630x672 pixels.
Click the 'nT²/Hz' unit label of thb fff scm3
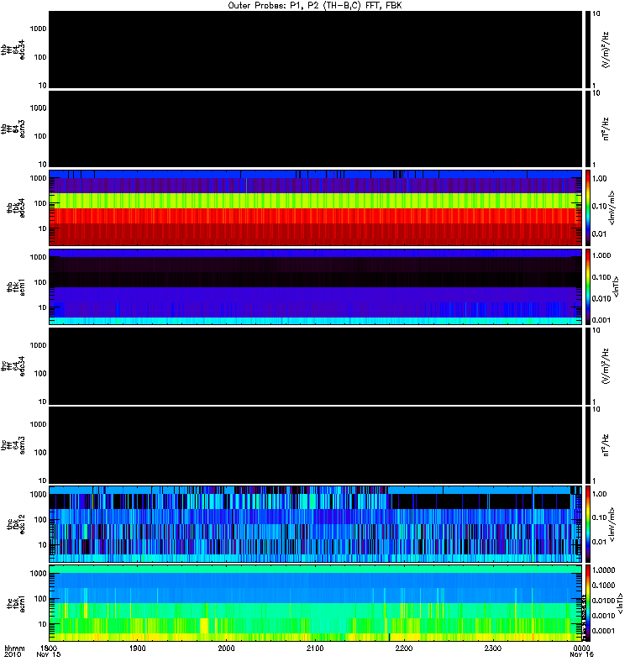click(x=606, y=129)
